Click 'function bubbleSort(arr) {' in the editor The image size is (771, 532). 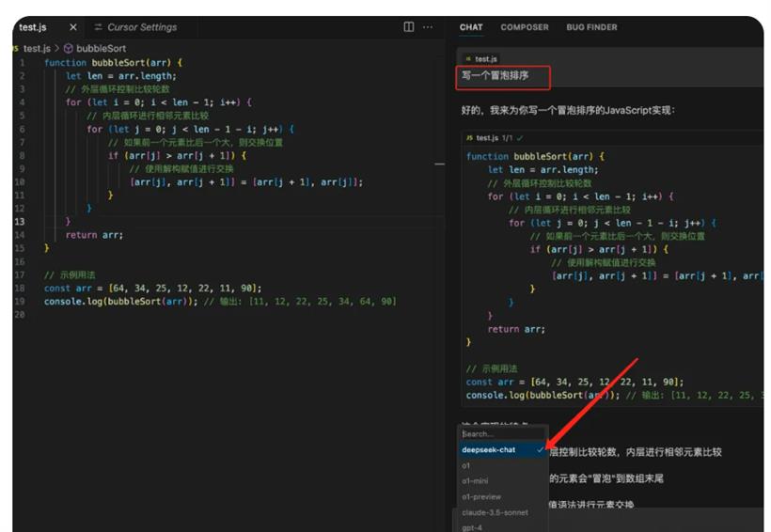113,62
